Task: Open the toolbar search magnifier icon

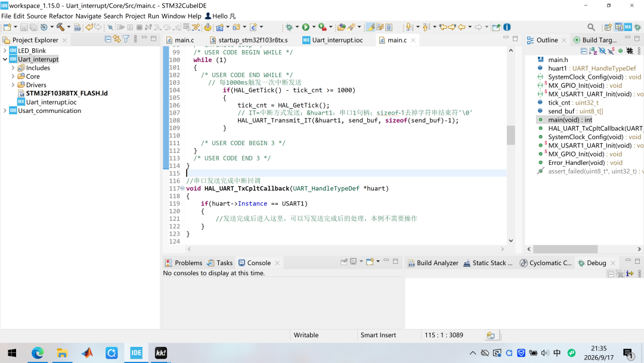Action: (591, 27)
